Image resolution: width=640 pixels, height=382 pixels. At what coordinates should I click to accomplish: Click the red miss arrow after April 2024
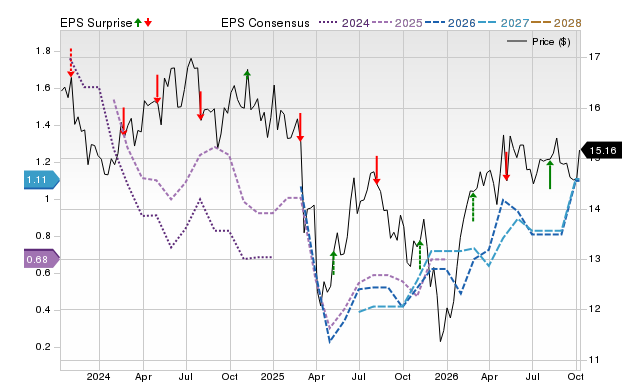(157, 89)
